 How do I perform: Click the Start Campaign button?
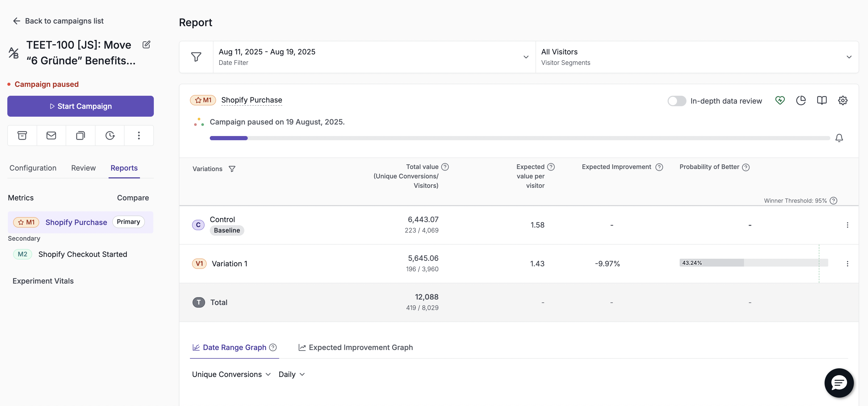coord(81,106)
